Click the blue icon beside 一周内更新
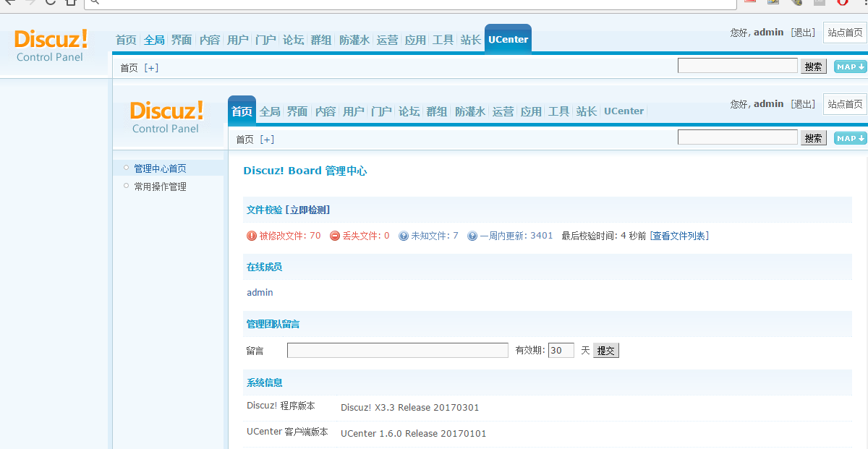 pyautogui.click(x=472, y=236)
